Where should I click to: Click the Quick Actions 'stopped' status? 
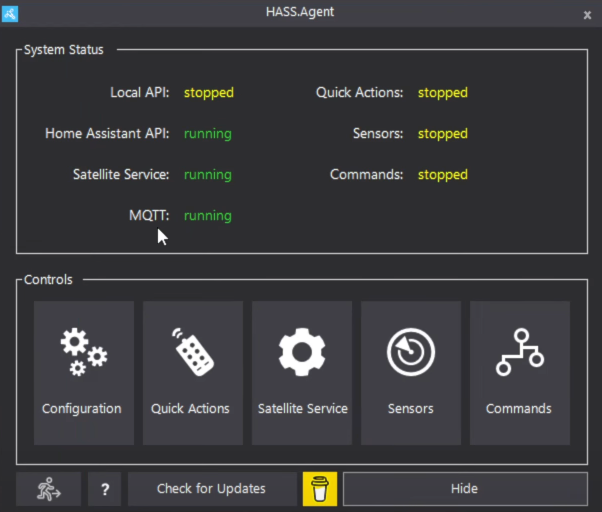click(443, 93)
